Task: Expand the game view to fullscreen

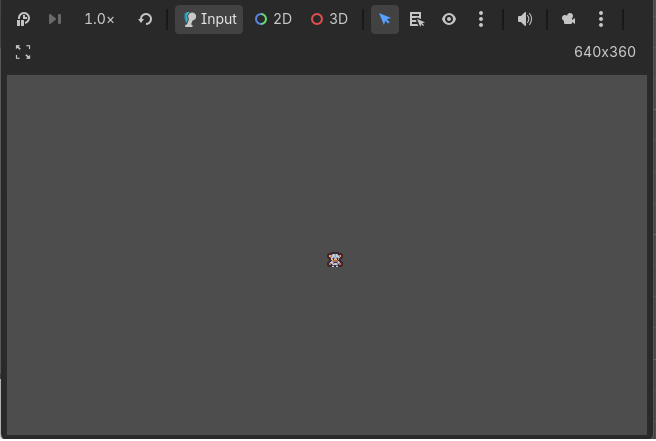Action: 23,52
